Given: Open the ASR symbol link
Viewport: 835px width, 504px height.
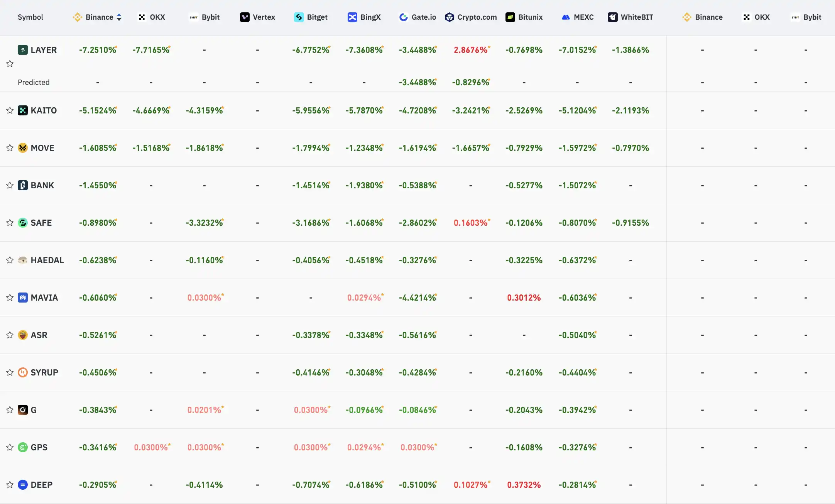Looking at the screenshot, I should click(39, 335).
